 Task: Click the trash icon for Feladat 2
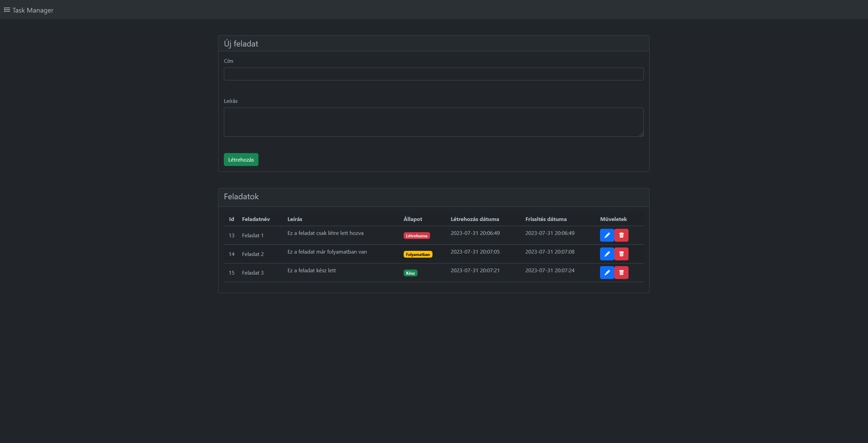click(621, 254)
